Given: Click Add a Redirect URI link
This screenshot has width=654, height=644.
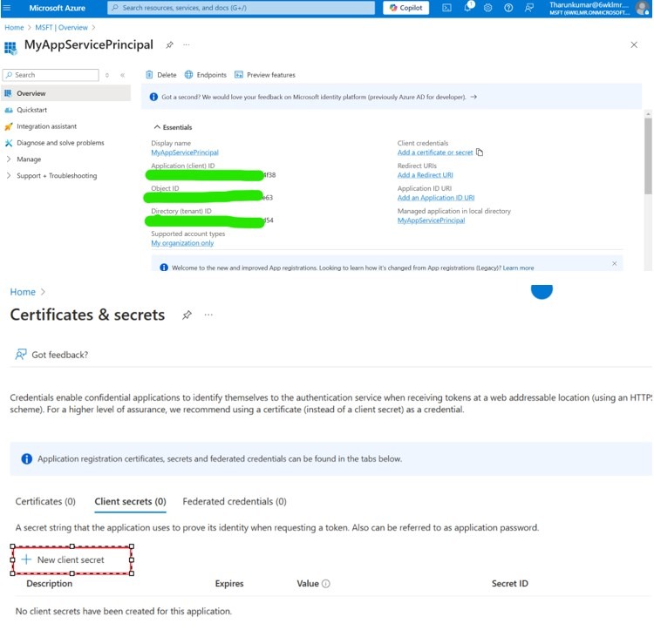Looking at the screenshot, I should (425, 175).
